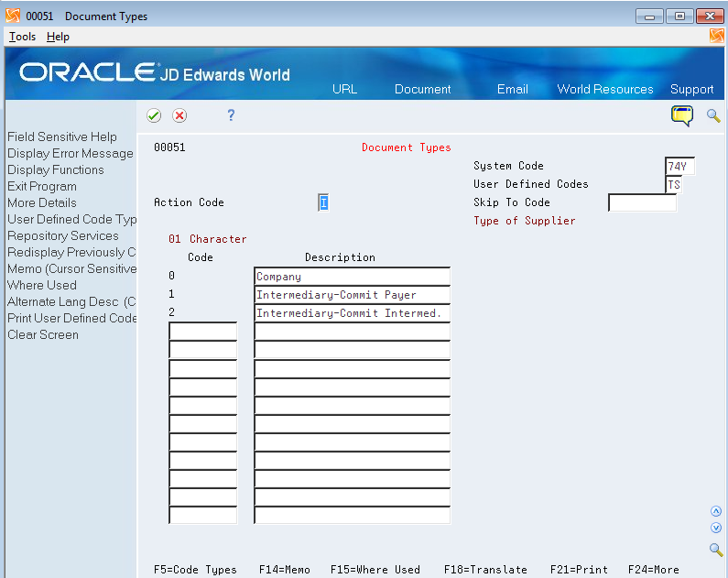Image resolution: width=728 pixels, height=578 pixels.
Task: Click the magnifier icon below the page arrows
Action: (716, 550)
